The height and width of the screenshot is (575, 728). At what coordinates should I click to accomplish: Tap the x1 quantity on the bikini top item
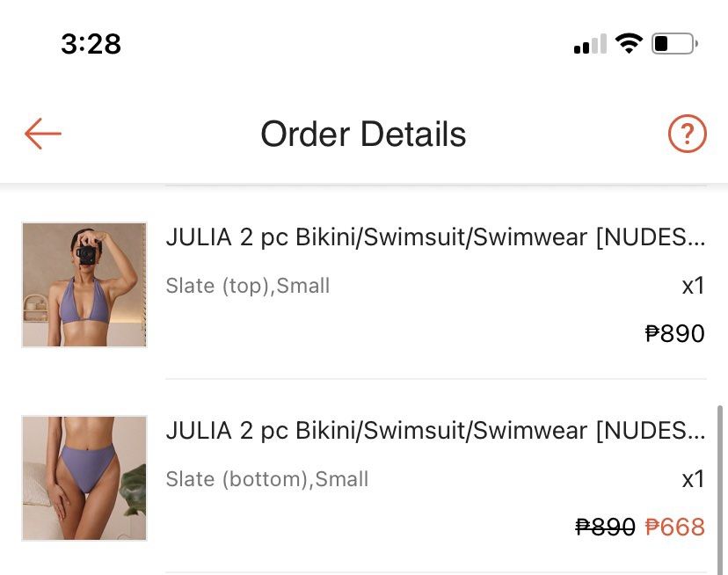[694, 286]
